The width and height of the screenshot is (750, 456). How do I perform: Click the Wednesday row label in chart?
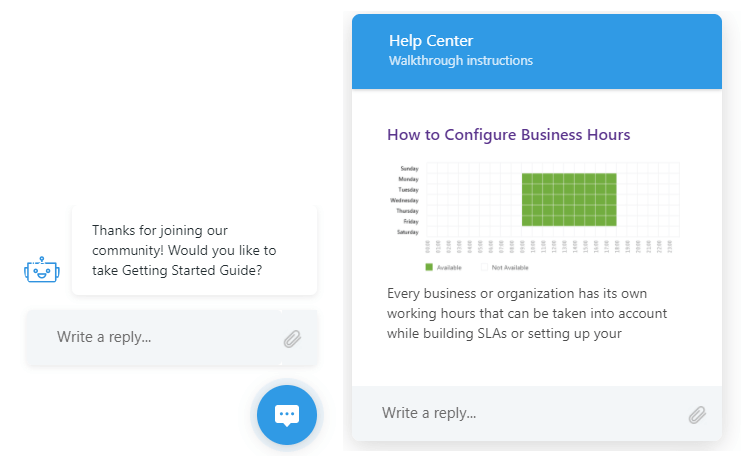tap(404, 200)
